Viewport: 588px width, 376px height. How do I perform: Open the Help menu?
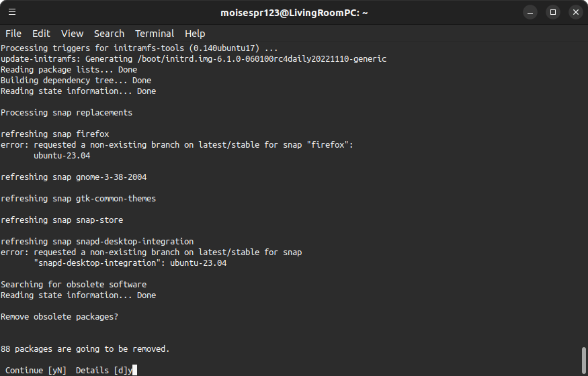[195, 34]
